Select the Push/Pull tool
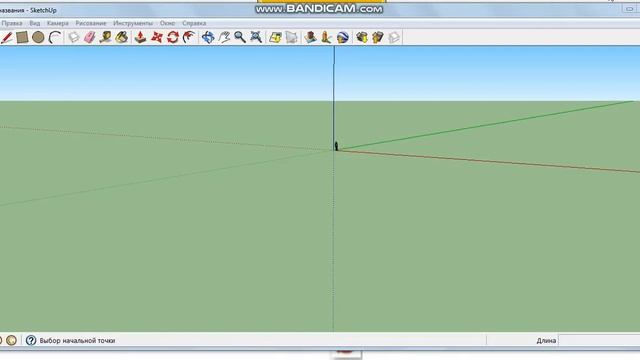The width and height of the screenshot is (640, 360). pos(140,38)
